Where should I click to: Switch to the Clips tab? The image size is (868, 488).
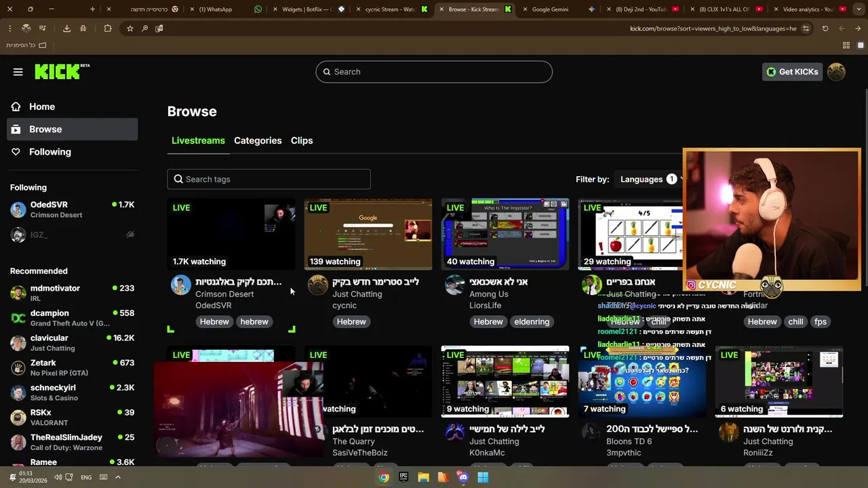tap(302, 140)
